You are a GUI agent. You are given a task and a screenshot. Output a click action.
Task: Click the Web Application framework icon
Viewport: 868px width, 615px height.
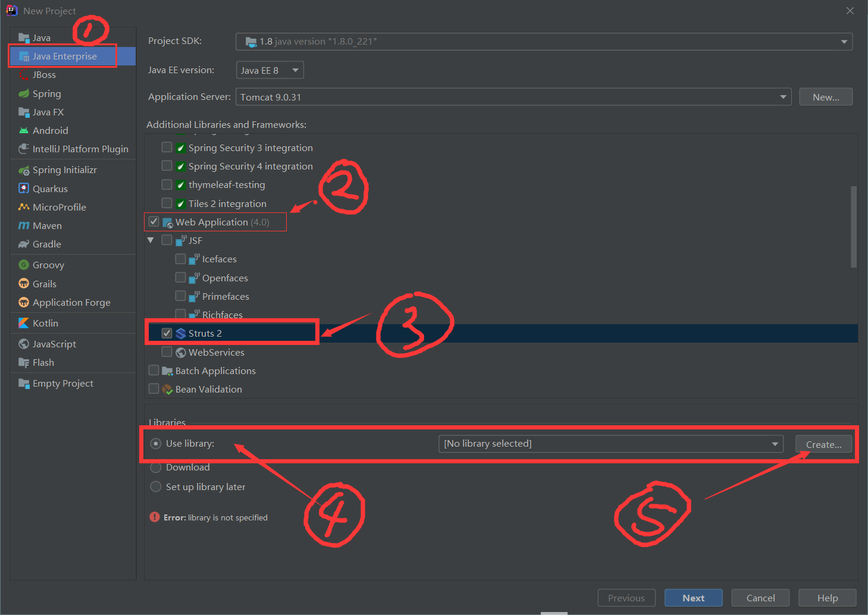tap(168, 222)
